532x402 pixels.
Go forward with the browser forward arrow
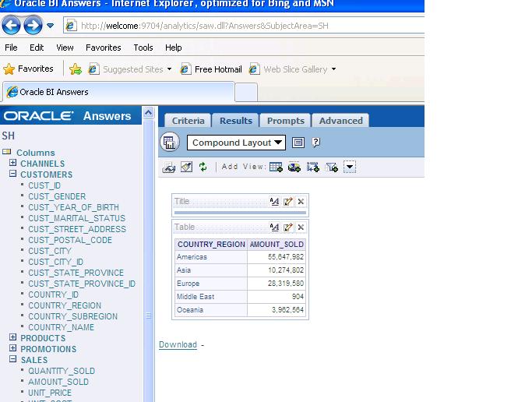point(33,26)
